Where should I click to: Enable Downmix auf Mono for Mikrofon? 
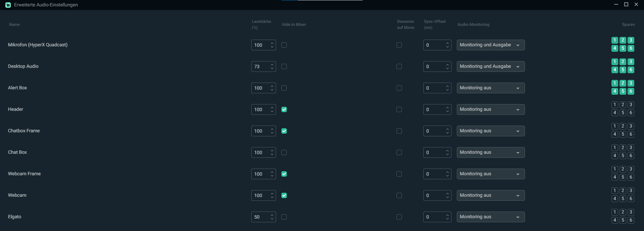click(399, 45)
